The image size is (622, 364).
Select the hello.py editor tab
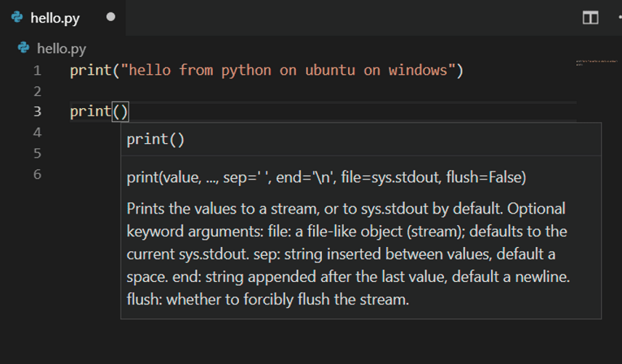[x=54, y=17]
